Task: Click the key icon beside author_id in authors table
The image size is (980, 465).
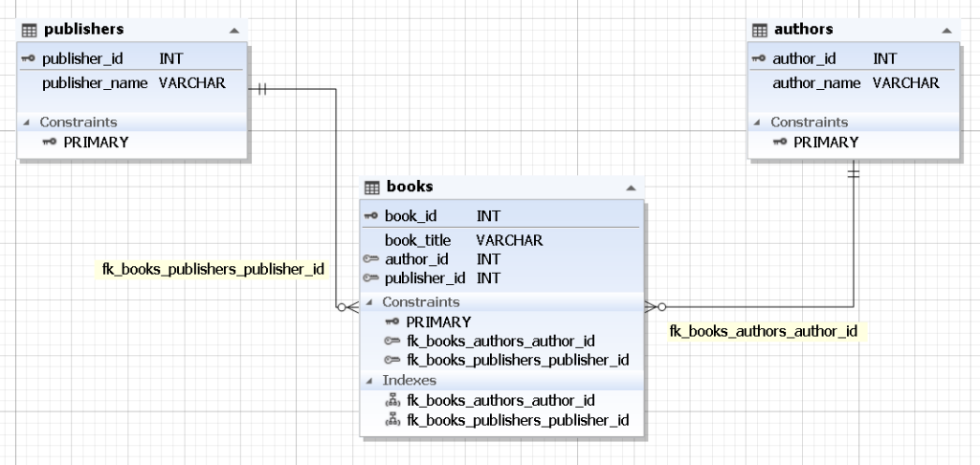Action: (x=759, y=58)
